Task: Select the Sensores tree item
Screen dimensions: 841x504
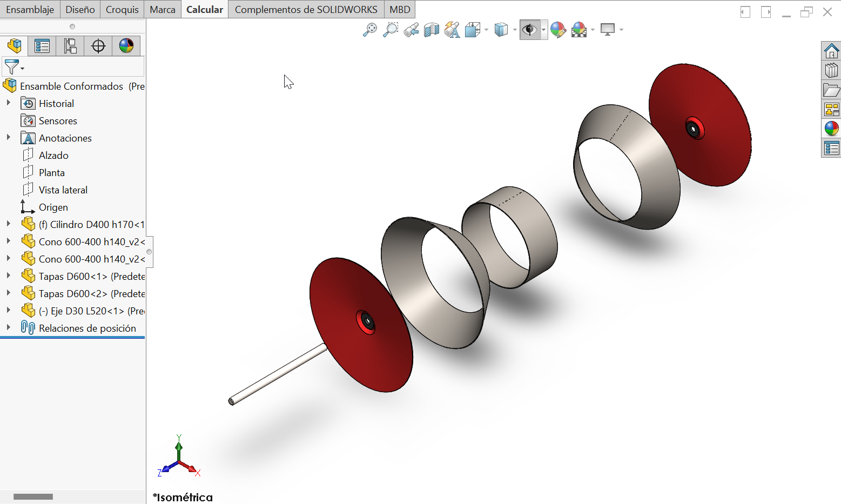Action: [58, 121]
